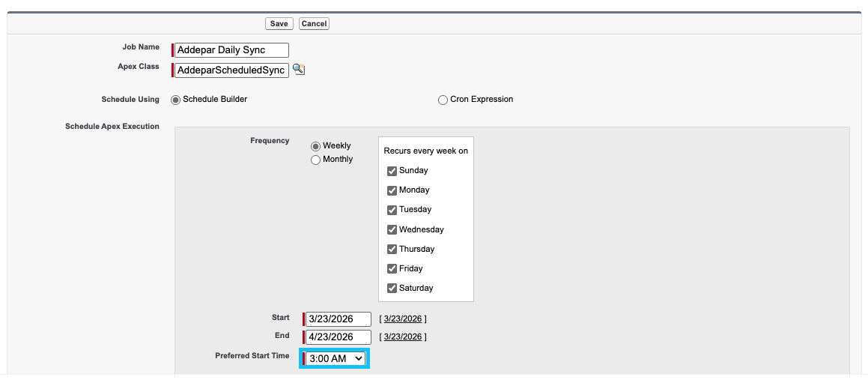
Task: Toggle the Friday checkbox
Action: coord(392,268)
